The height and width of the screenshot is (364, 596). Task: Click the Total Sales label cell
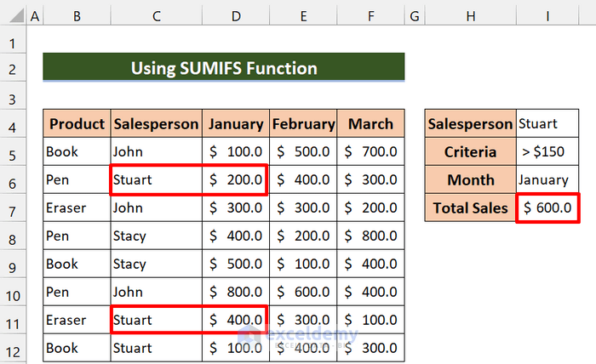[471, 208]
